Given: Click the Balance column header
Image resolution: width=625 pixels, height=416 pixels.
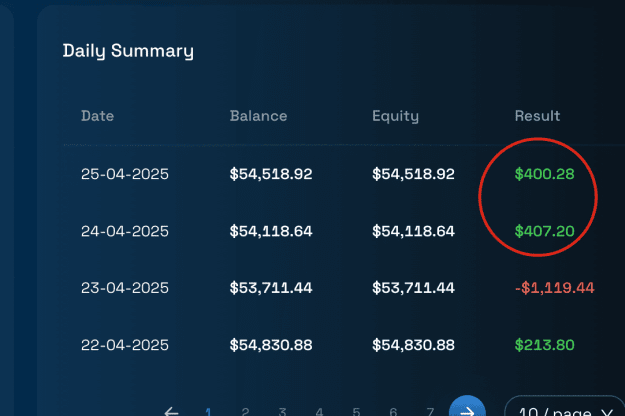Looking at the screenshot, I should point(258,116).
